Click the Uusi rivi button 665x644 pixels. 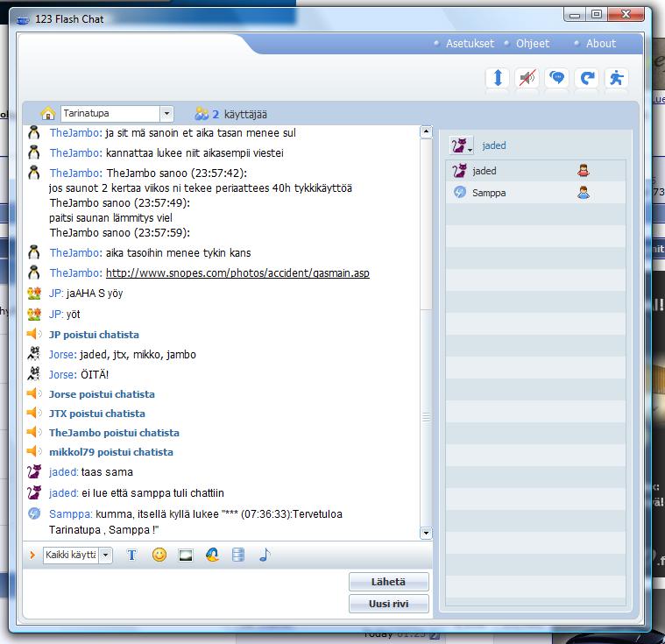pyautogui.click(x=389, y=604)
